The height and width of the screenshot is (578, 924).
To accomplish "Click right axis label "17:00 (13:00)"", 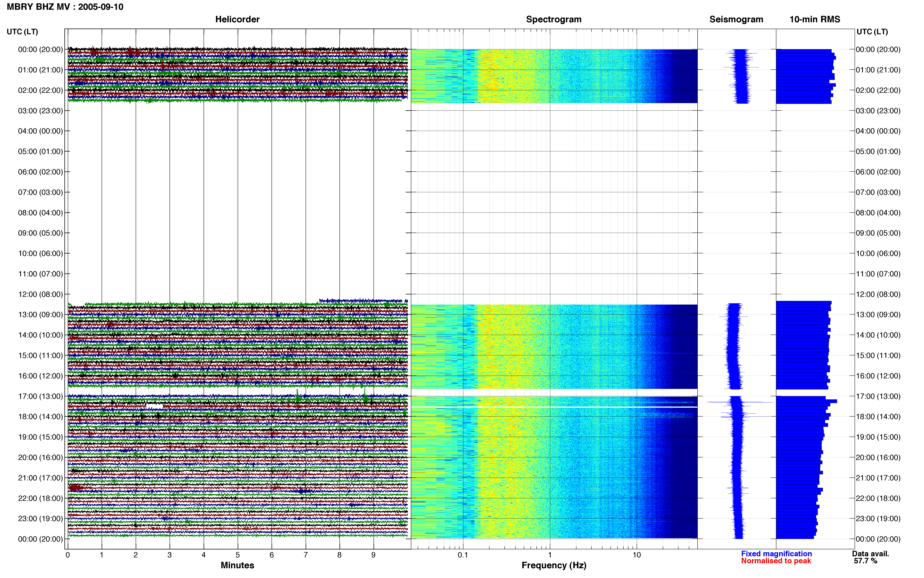I will point(878,396).
